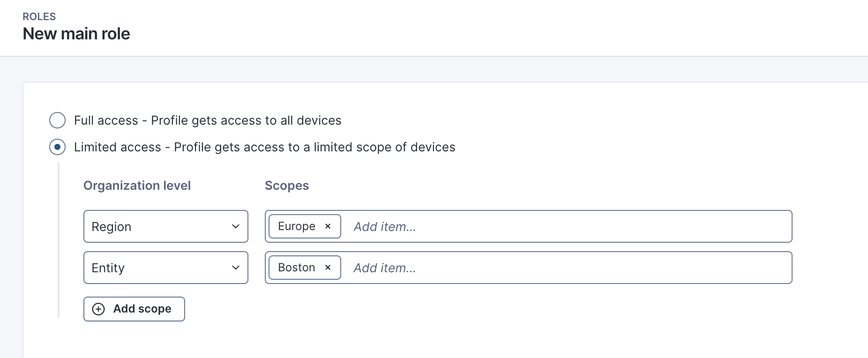868x358 pixels.
Task: Click the Europe scope chip label
Action: tap(296, 226)
